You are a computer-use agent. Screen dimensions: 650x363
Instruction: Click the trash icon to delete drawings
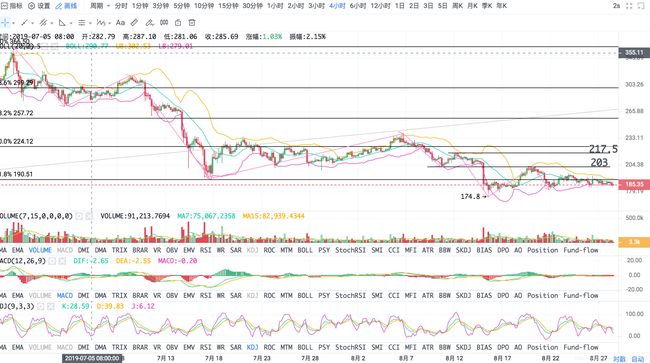pos(192,23)
